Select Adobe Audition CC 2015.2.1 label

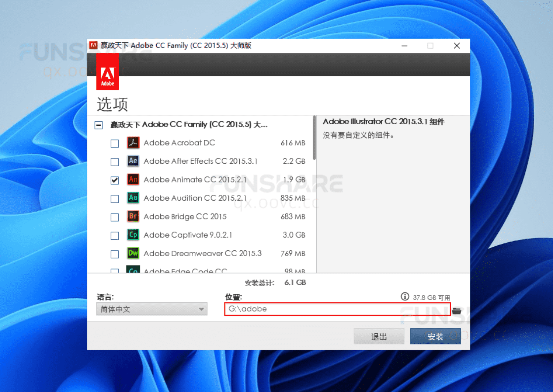click(x=195, y=198)
